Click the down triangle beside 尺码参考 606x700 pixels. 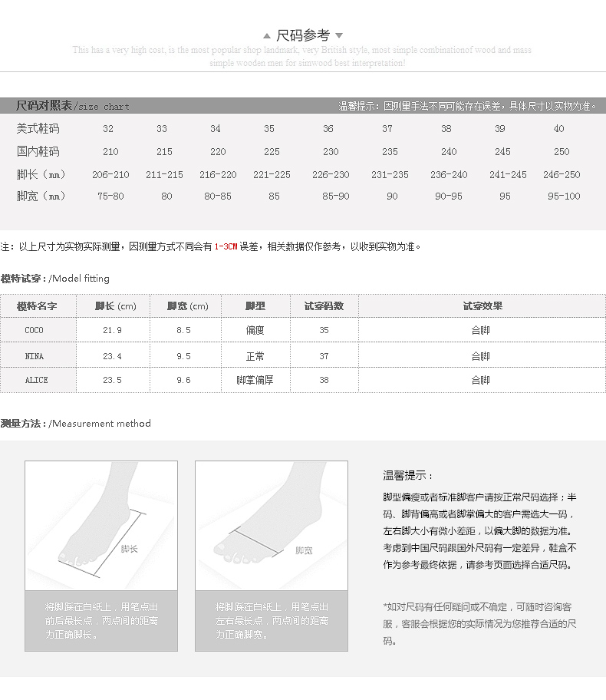339,35
